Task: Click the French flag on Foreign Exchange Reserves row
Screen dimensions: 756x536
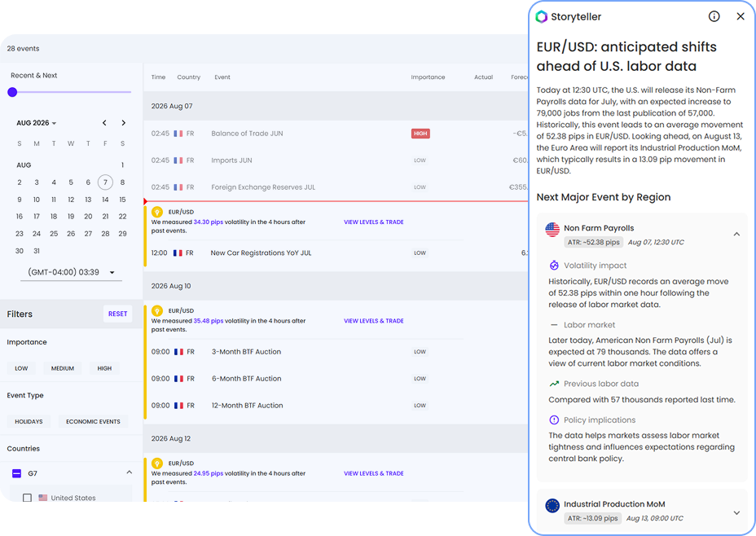Action: [x=178, y=187]
